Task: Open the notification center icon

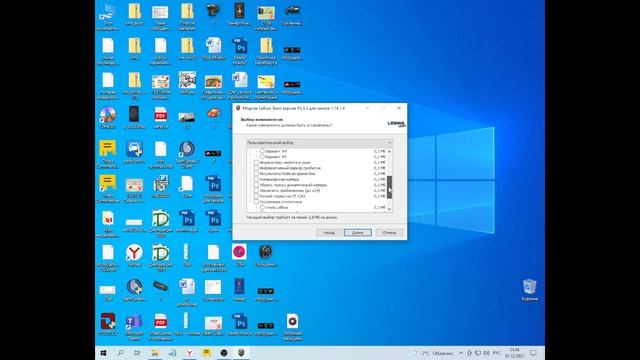Action: pyautogui.click(x=533, y=353)
